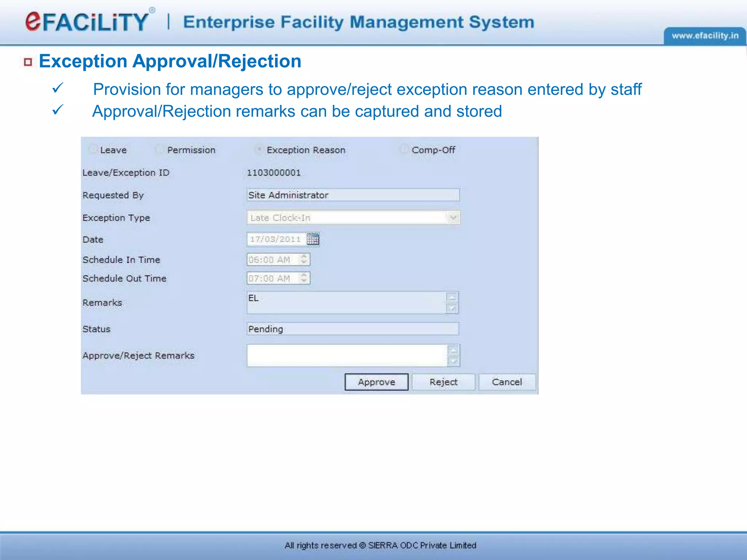Click the Exception Approval/Rejection heading
The height and width of the screenshot is (560, 747).
[x=170, y=61]
